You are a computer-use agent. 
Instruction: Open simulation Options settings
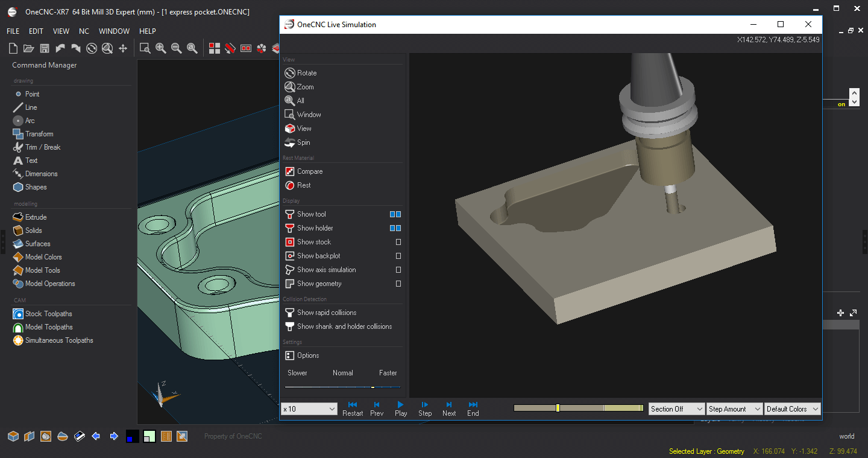[x=302, y=355]
